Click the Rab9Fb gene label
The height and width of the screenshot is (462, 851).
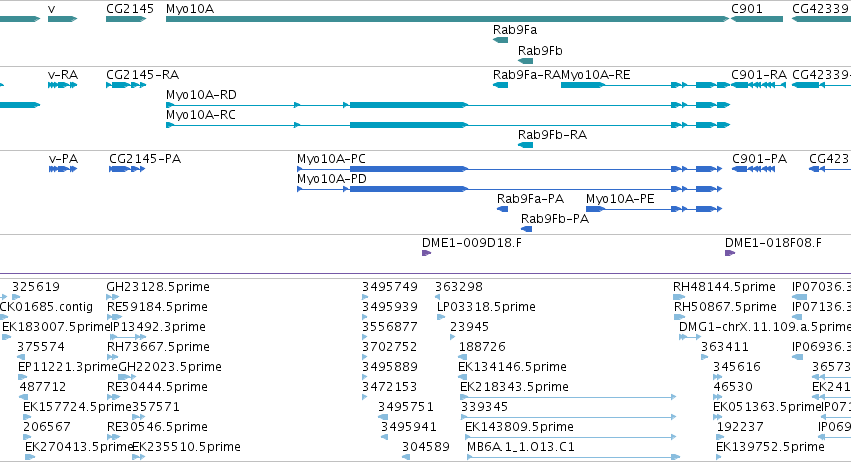[x=540, y=50]
